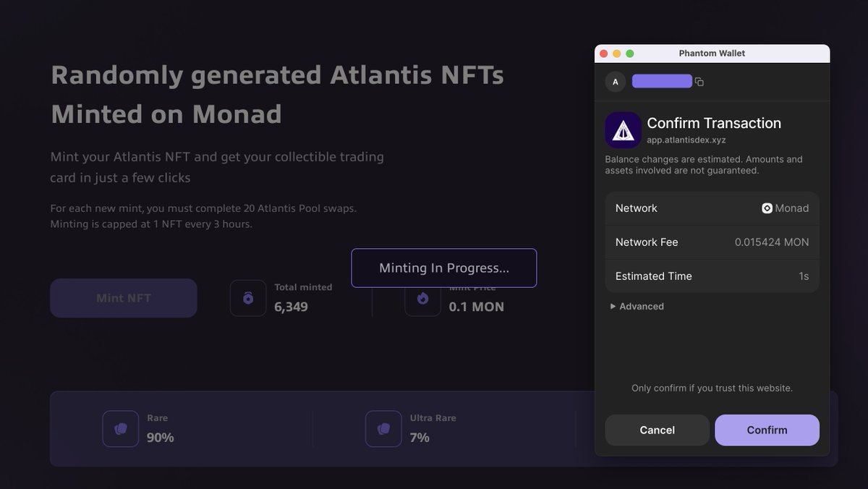This screenshot has height=489, width=868.
Task: Select the Estimated Time row
Action: point(712,276)
